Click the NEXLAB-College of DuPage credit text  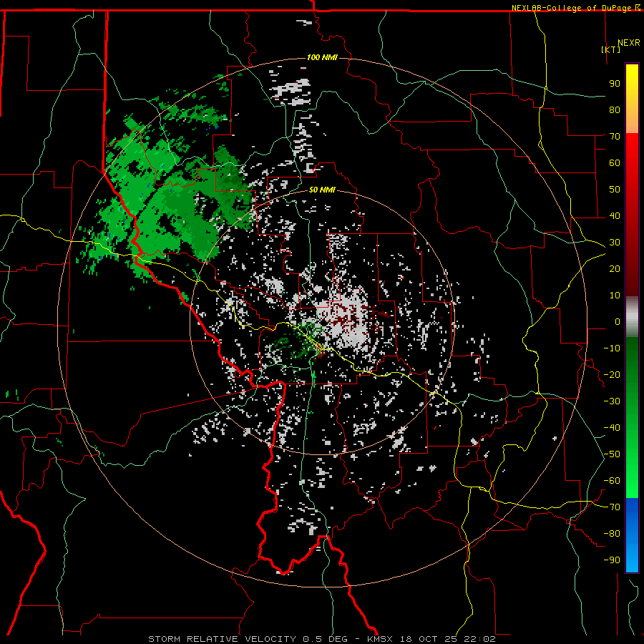click(572, 8)
